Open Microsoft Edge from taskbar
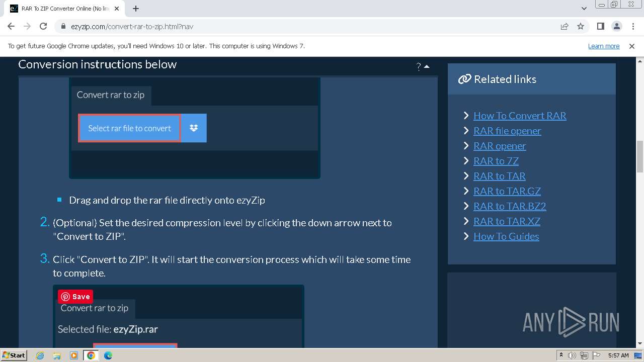Screen dimensions: 644x362 (108, 355)
